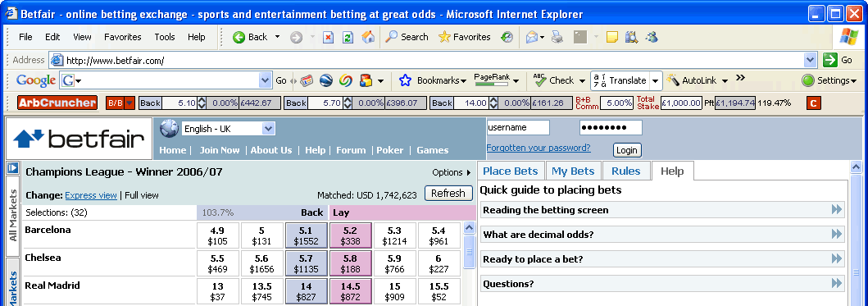The image size is (868, 306).
Task: Expand the Questions? help section
Action: coord(662,284)
